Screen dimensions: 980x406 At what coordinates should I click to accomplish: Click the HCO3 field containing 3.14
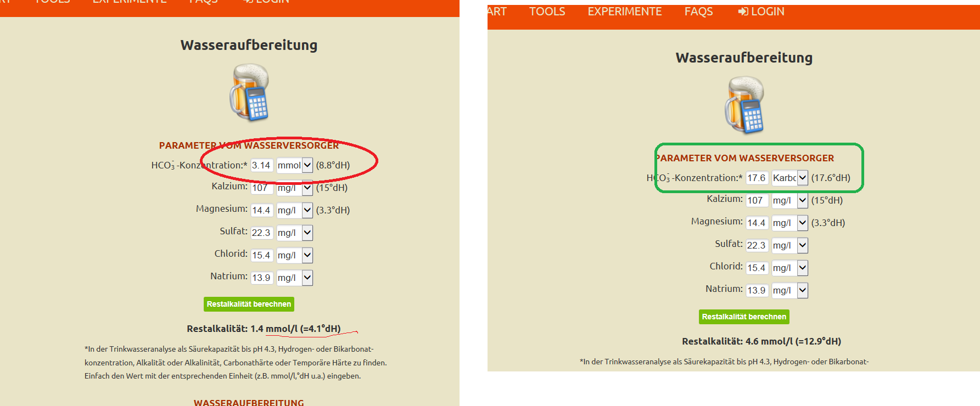click(x=261, y=165)
